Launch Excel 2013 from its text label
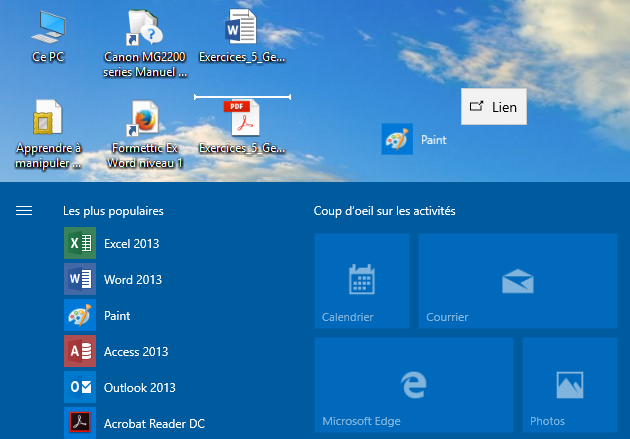This screenshot has height=439, width=630. pos(131,243)
